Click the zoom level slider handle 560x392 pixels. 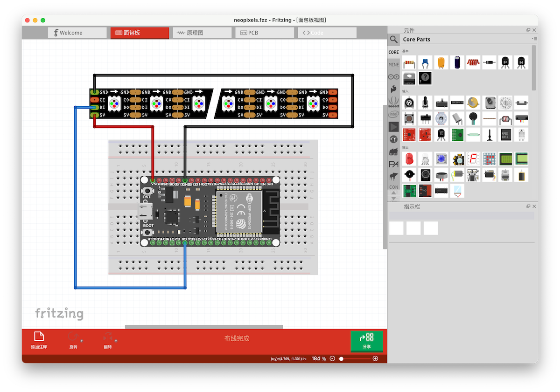[342, 358]
